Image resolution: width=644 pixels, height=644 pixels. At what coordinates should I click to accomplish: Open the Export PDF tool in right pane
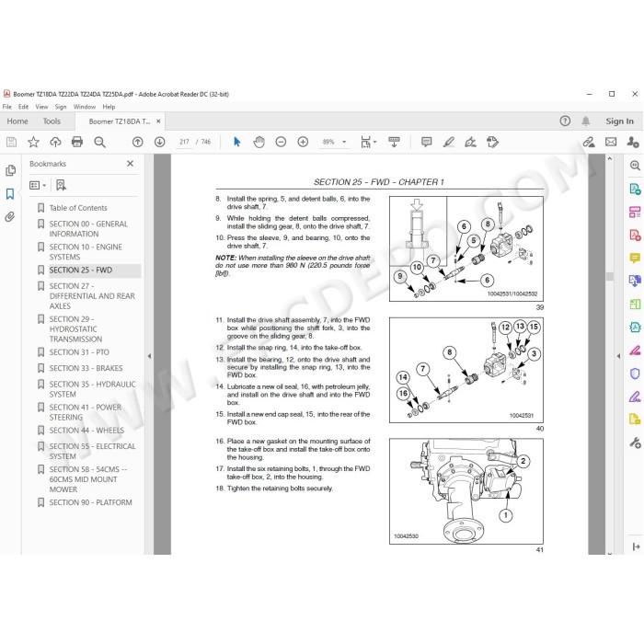click(635, 189)
